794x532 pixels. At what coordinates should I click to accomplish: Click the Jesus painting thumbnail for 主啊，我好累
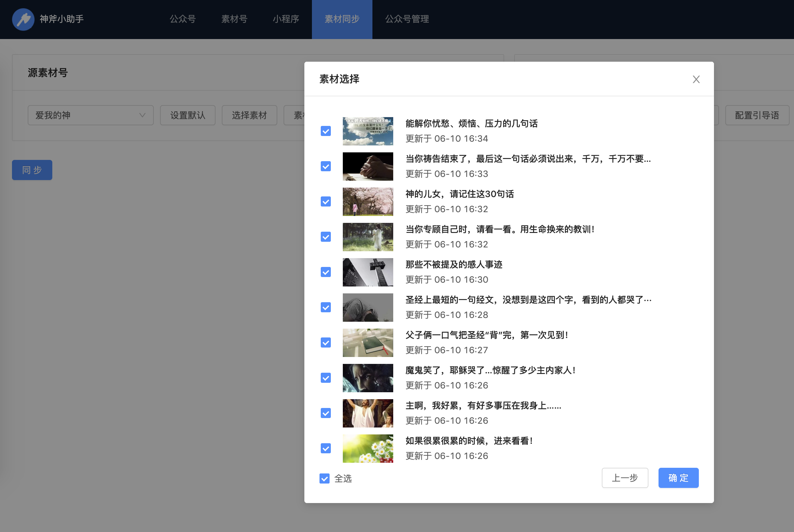tap(368, 414)
